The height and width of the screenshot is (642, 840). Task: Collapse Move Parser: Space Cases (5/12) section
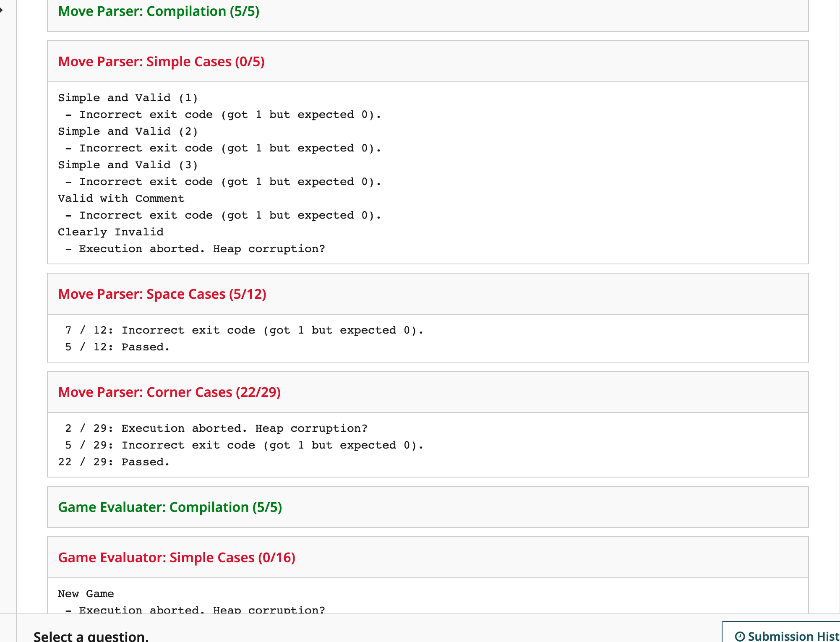[162, 294]
